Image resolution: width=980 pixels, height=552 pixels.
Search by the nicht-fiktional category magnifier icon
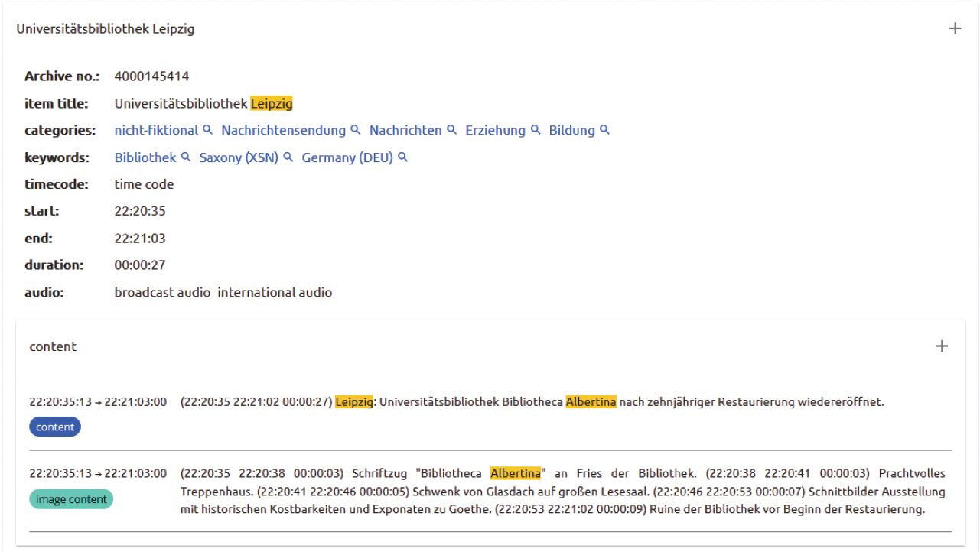coord(207,130)
